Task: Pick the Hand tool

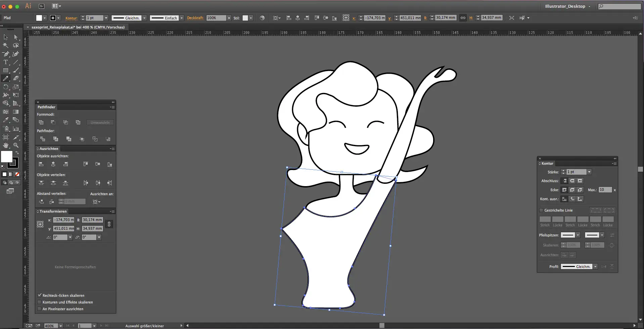Action: [x=6, y=145]
